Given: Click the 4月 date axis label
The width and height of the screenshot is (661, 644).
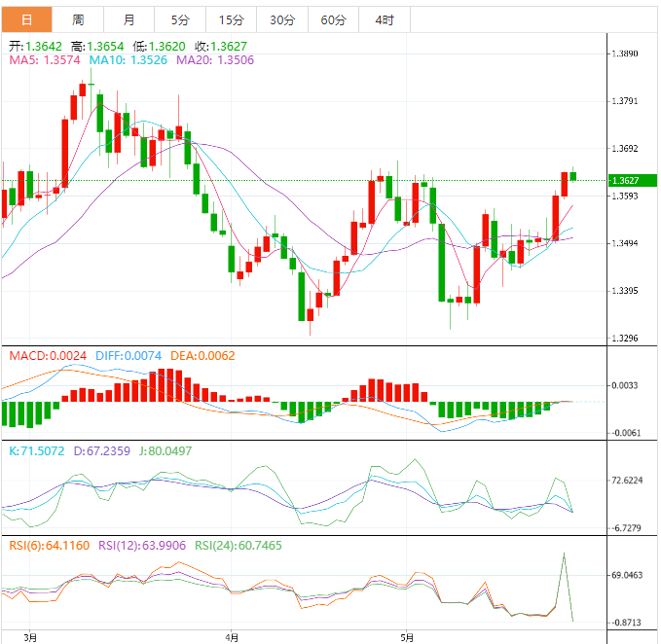Looking at the screenshot, I should pyautogui.click(x=232, y=638).
